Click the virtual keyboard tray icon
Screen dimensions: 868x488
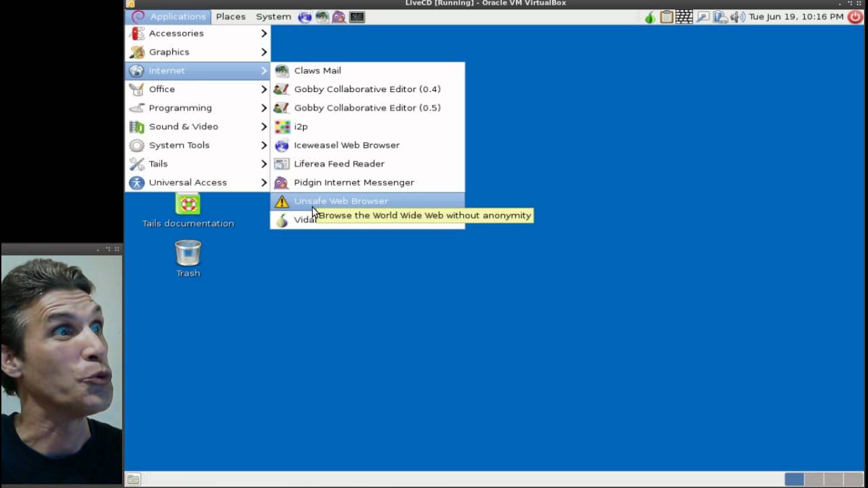coord(684,17)
